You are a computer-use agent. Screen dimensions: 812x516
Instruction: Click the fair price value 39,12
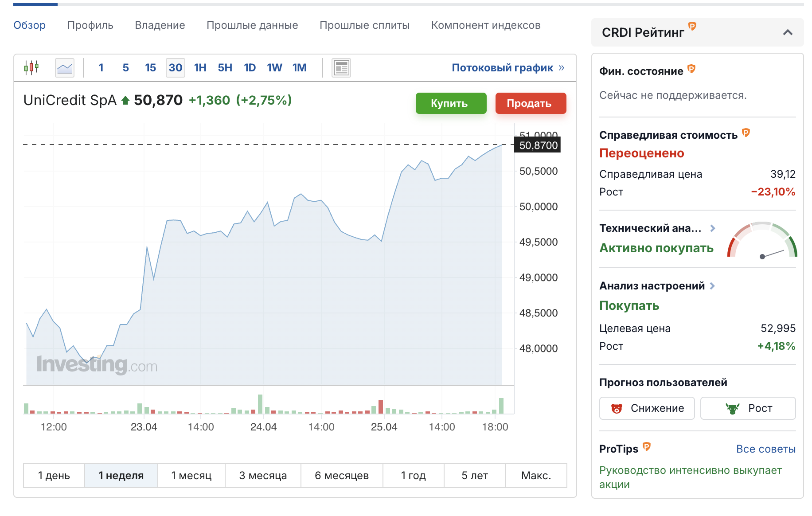[x=783, y=174]
